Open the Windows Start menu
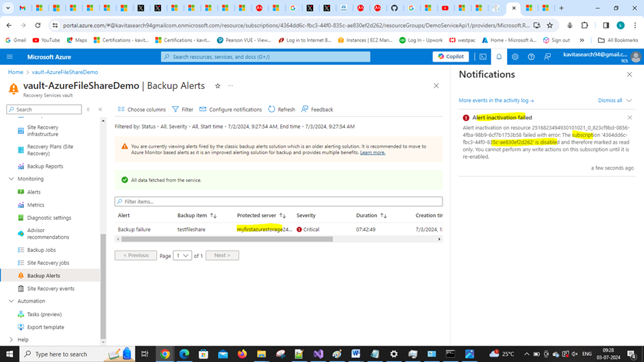 [x=10, y=354]
